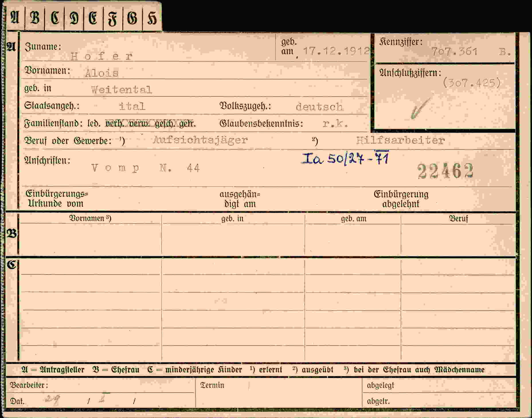Screen dimensions: 532x418
Task: Click the 'Termin' label
Action: click(x=212, y=385)
